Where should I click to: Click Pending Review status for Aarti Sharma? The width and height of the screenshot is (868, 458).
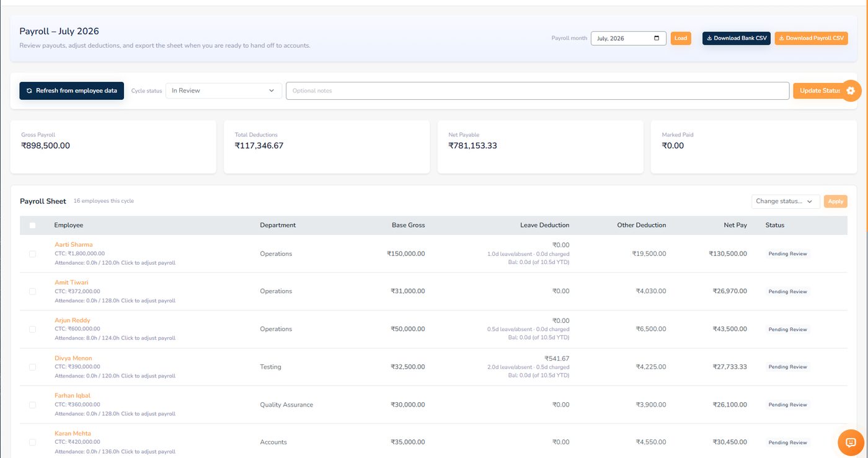tap(787, 254)
